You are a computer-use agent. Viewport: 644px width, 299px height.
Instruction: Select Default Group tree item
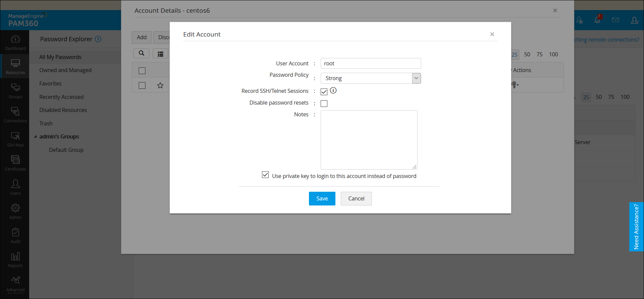[66, 150]
